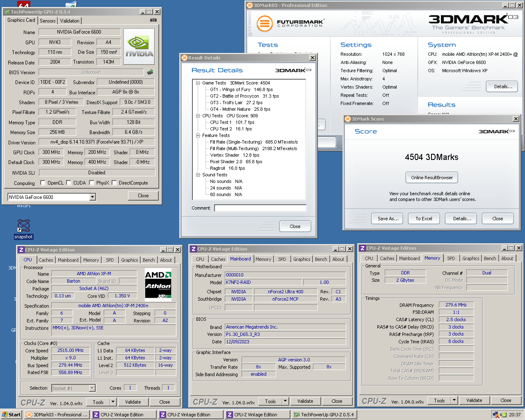Open Tools dropdown arrow in Mainboard CPU-Z window
525x420 pixels.
pos(285,401)
